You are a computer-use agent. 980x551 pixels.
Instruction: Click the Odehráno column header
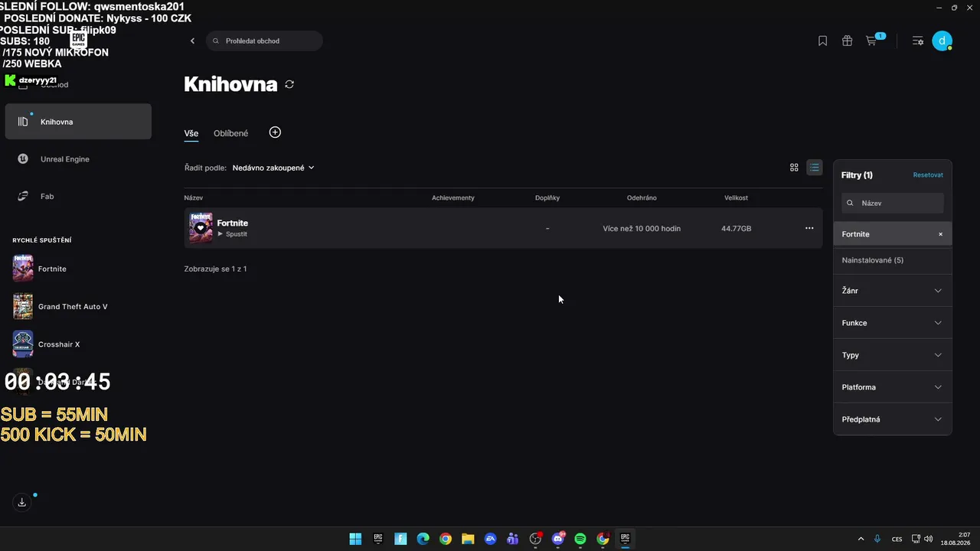click(x=642, y=198)
